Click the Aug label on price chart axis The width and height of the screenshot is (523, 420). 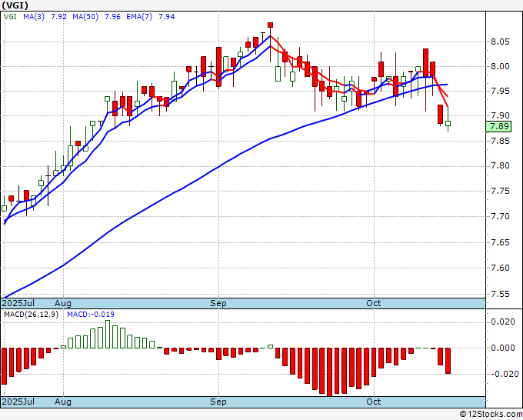pos(63,303)
